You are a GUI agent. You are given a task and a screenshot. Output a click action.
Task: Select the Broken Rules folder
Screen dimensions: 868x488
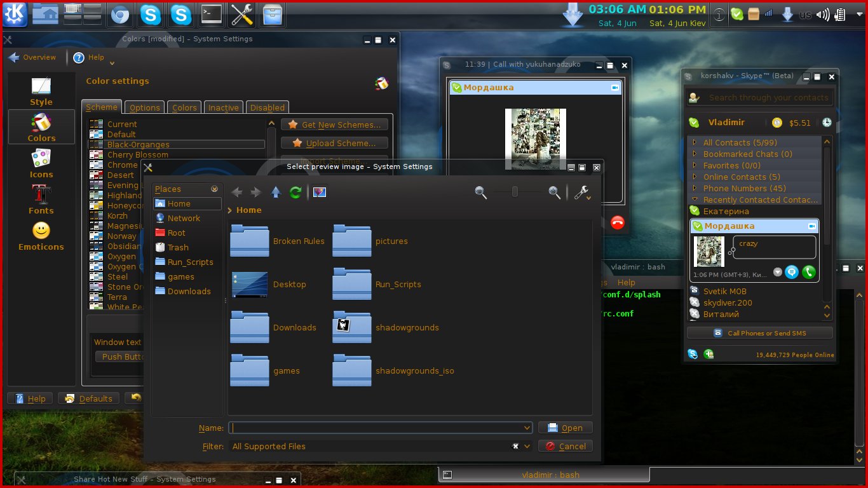click(278, 241)
